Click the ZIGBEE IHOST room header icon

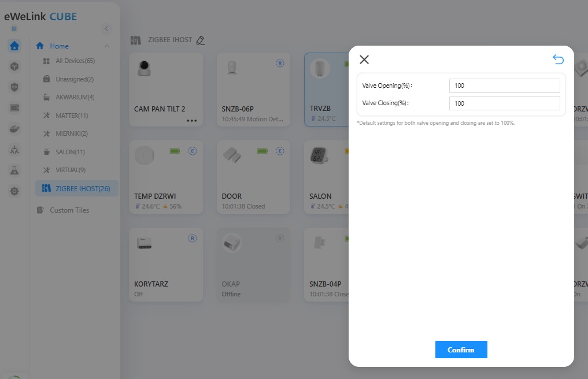135,40
